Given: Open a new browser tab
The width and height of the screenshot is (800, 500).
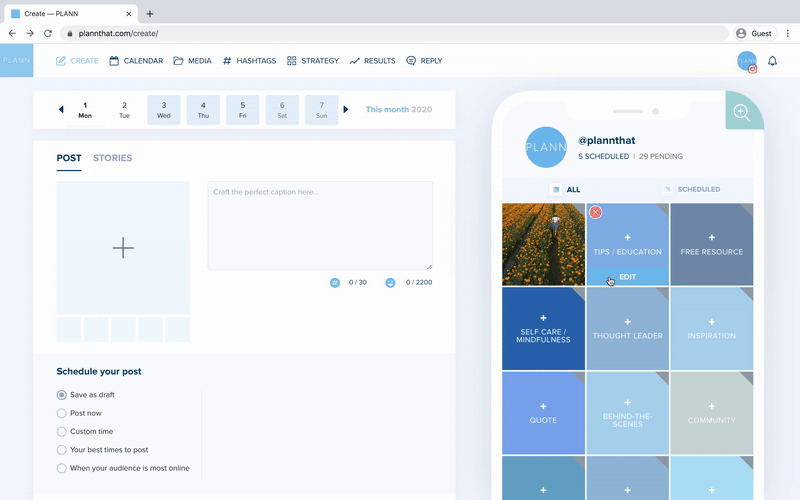Looking at the screenshot, I should tap(150, 14).
